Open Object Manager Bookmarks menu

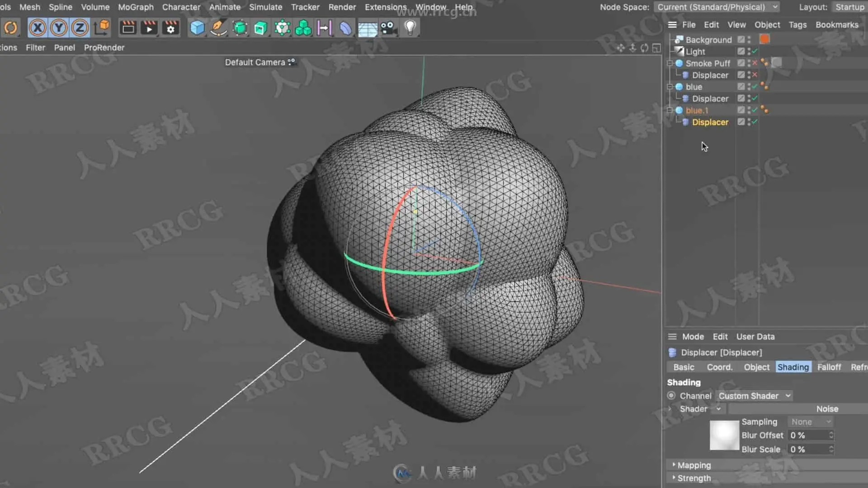(837, 25)
